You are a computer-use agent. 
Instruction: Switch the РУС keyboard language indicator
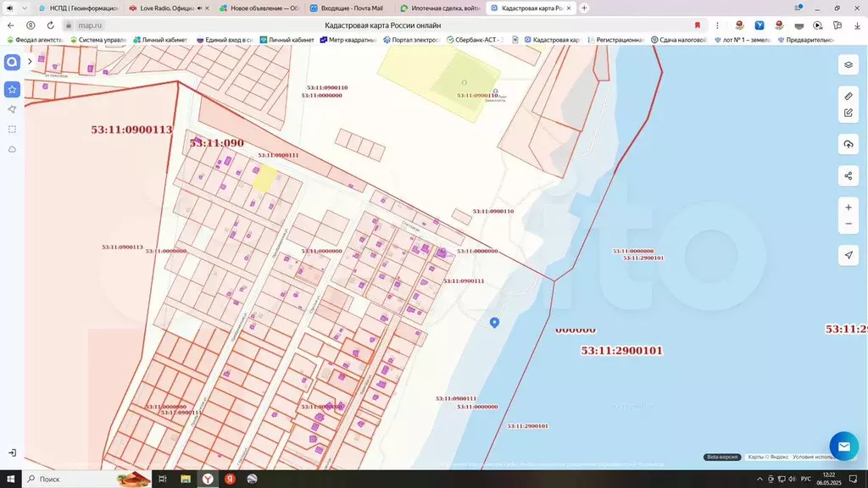pos(806,480)
